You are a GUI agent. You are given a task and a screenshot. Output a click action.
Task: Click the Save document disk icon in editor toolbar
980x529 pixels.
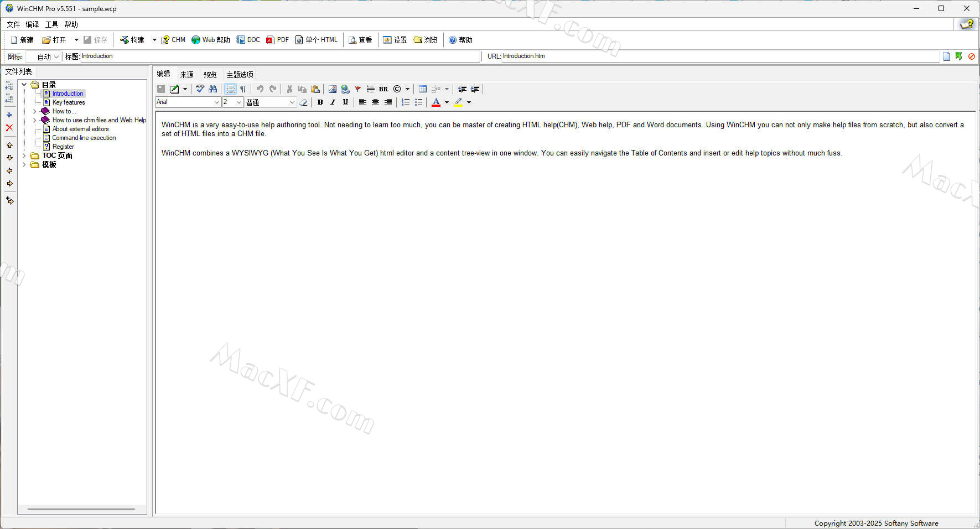tap(161, 89)
